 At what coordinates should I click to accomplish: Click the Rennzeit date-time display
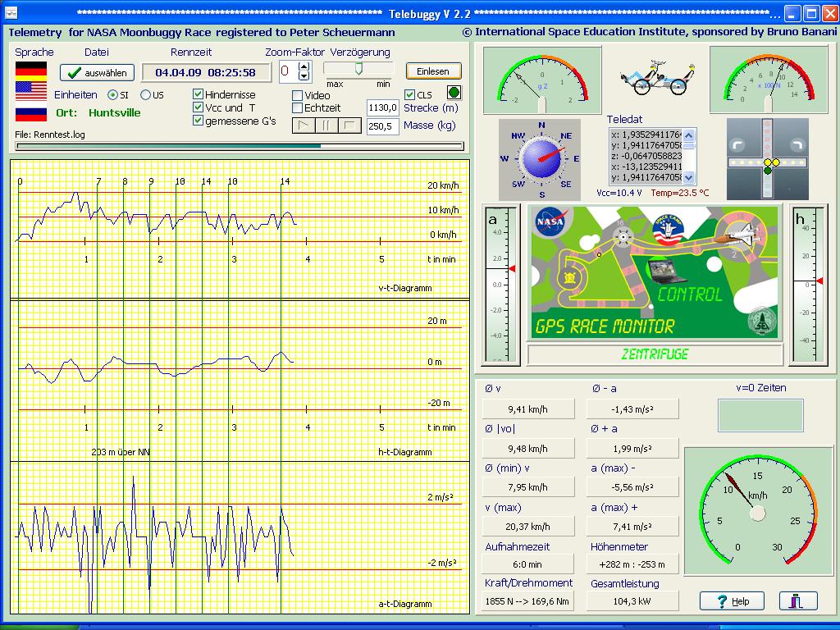tap(206, 72)
